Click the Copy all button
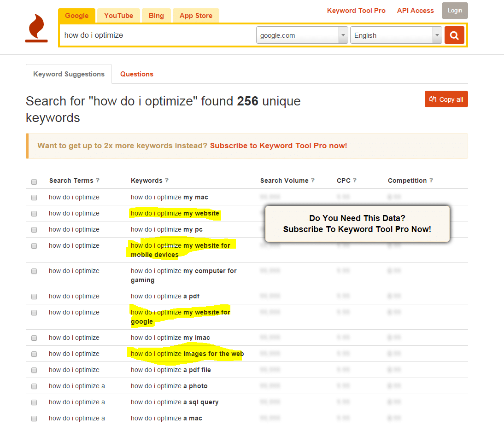Screen dimensions: 504x425 click(x=446, y=99)
